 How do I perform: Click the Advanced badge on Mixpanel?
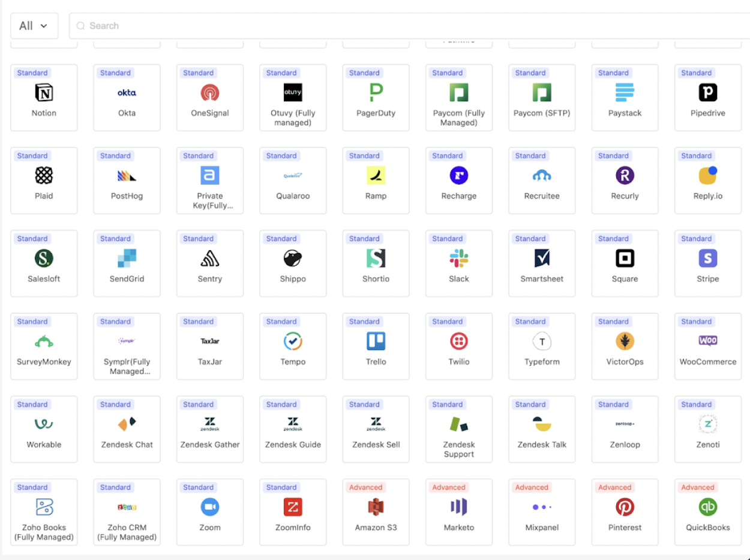[x=532, y=487]
